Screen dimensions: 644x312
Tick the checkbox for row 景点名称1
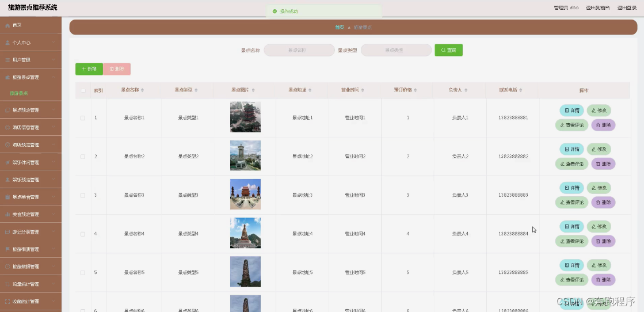point(83,118)
